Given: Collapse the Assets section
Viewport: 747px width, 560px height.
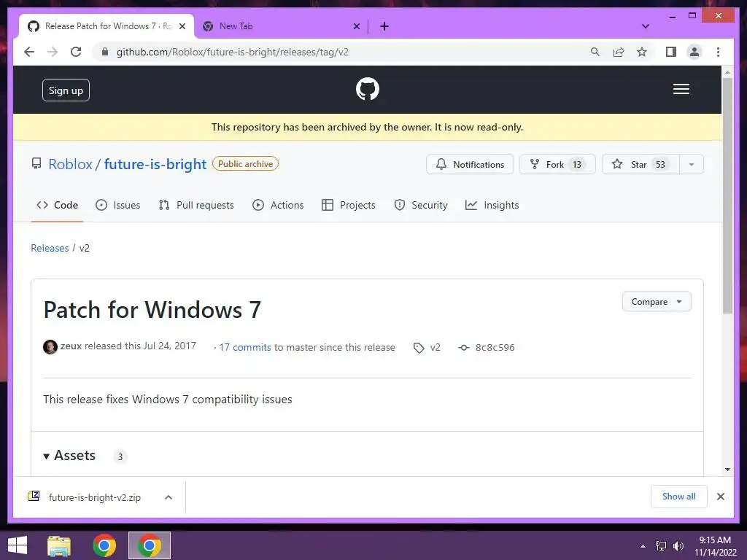Looking at the screenshot, I should (x=69, y=456).
